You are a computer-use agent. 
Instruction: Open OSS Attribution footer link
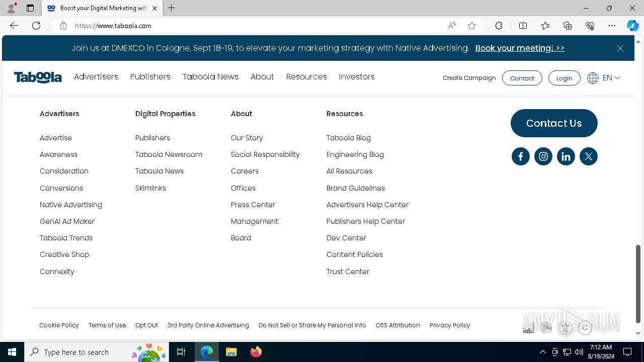point(398,325)
